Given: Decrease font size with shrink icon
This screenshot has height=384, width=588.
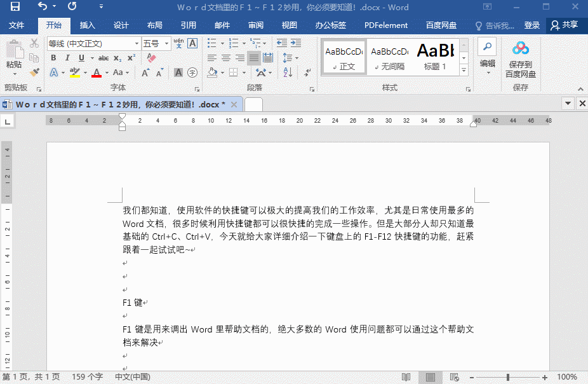Looking at the screenshot, I should pos(159,72).
